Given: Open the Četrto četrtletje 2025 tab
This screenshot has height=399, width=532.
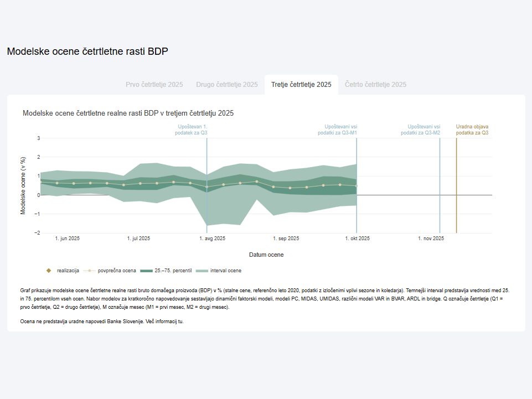Looking at the screenshot, I should [375, 85].
